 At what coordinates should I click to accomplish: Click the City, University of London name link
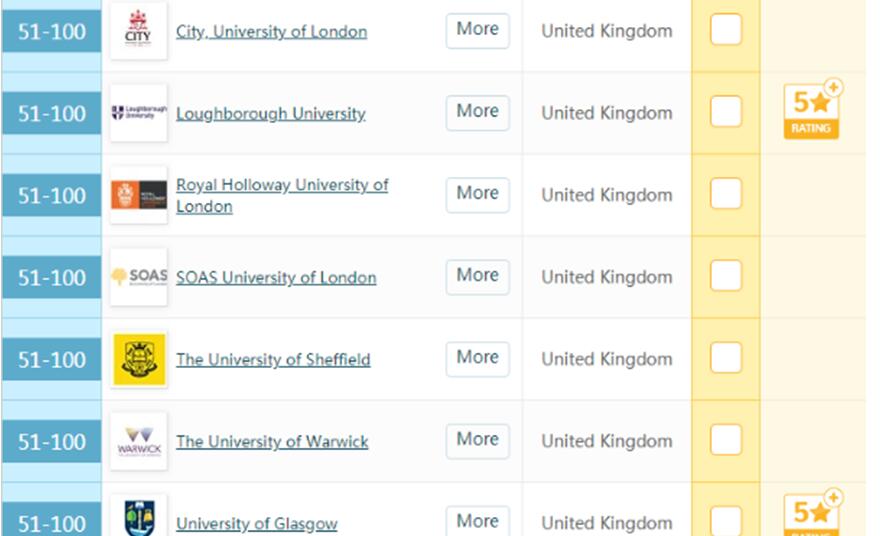271,32
